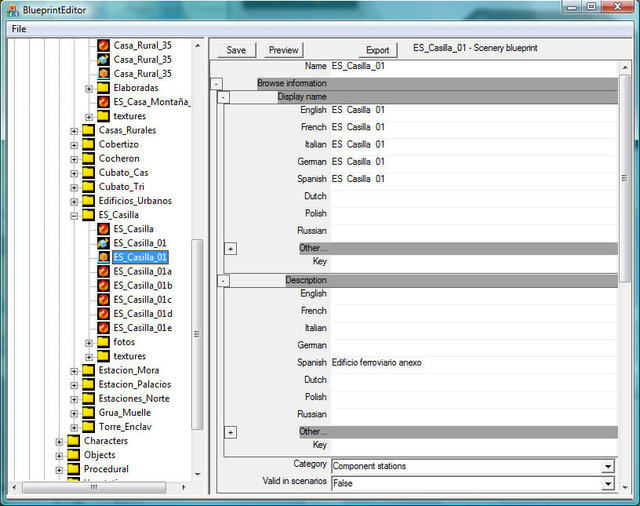Collapse the ES_Casilla folder node

[74, 215]
